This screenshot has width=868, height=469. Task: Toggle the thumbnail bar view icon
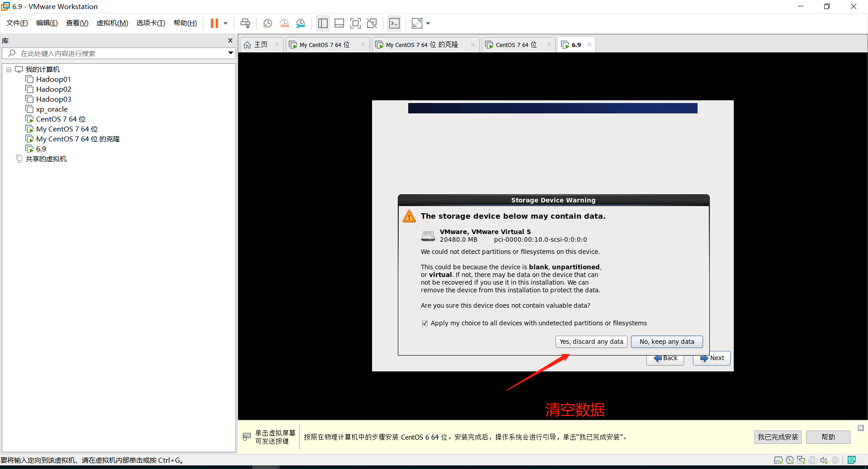click(x=340, y=23)
